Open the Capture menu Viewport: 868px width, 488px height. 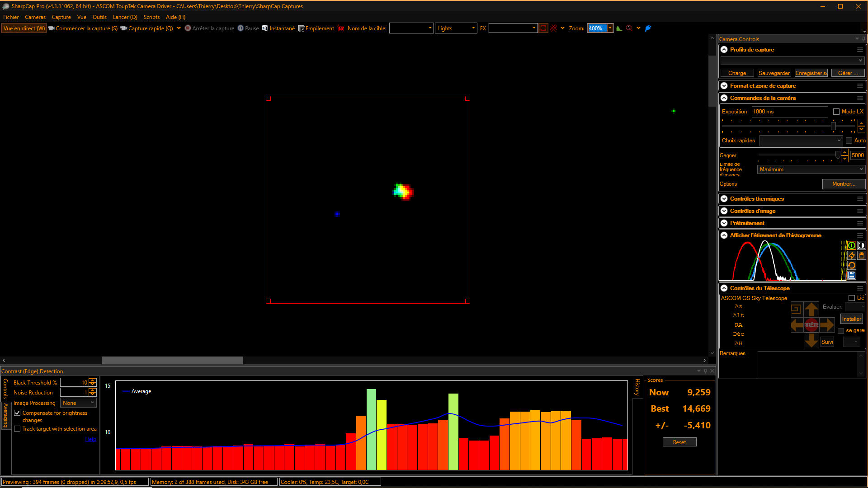pos(61,17)
